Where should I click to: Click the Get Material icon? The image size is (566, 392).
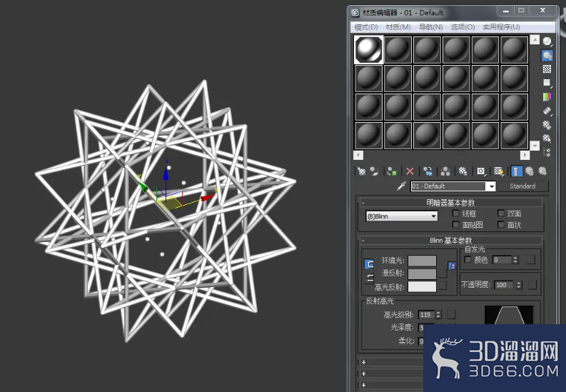(361, 171)
